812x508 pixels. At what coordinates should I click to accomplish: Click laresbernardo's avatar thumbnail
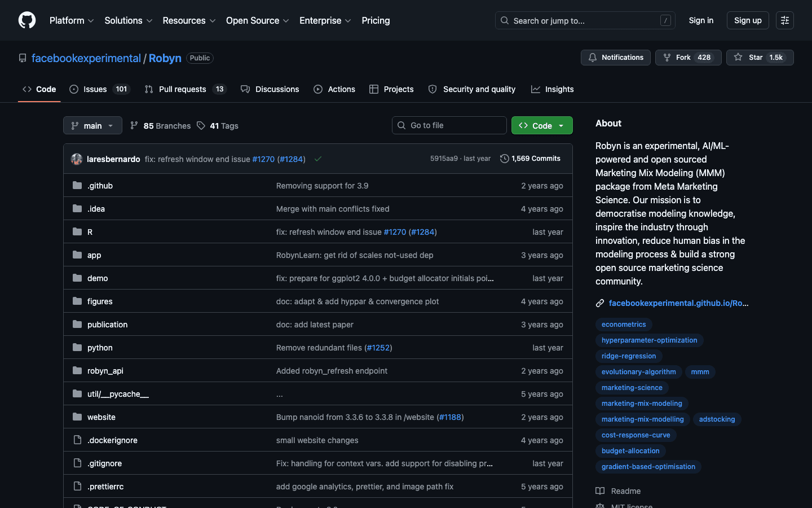(77, 159)
